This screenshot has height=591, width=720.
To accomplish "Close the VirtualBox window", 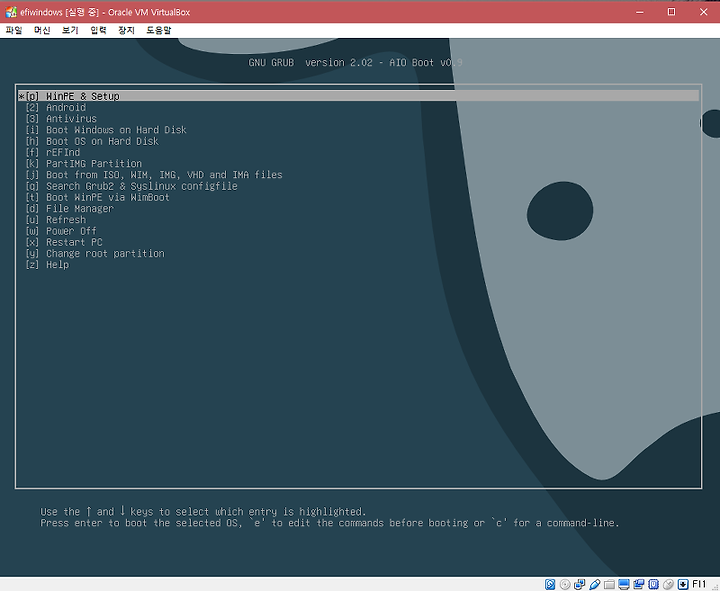I will (703, 12).
